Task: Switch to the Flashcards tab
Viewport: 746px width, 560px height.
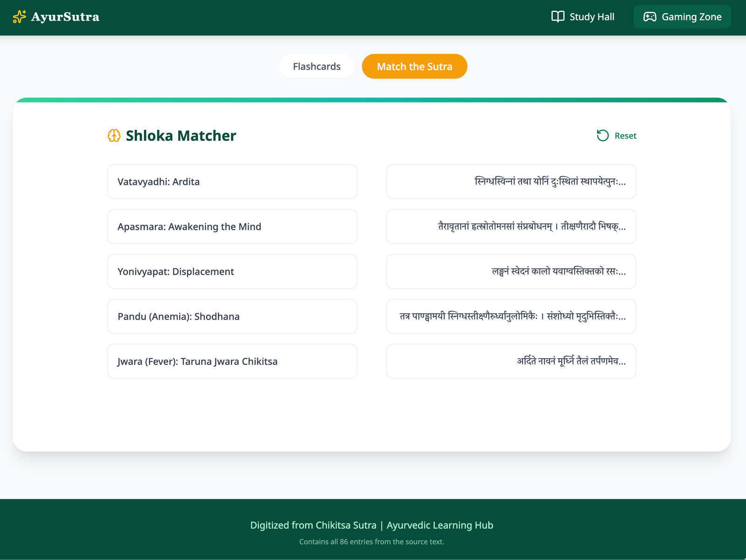Action: 317,67
